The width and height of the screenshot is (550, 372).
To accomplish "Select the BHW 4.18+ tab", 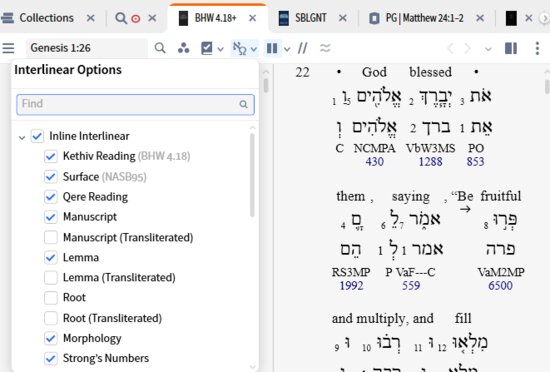I will 216,18.
